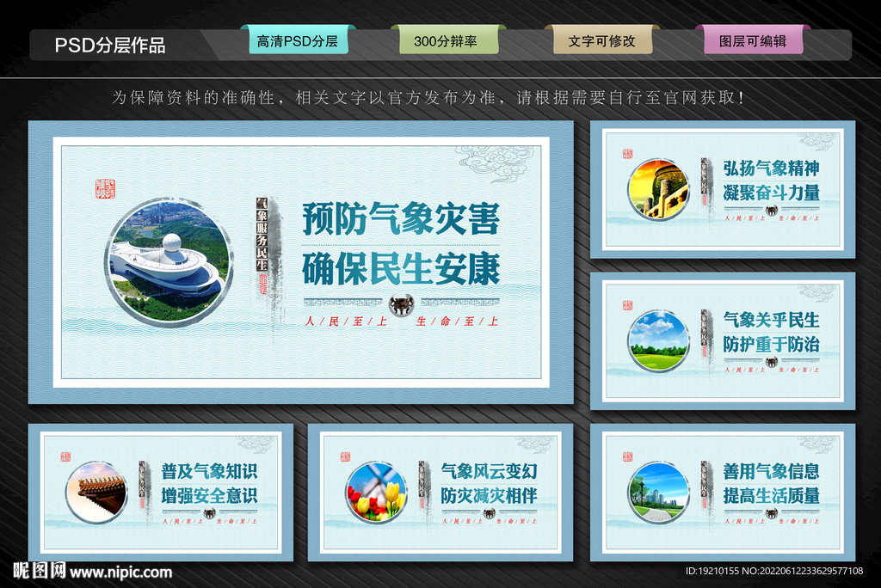Open the 普及气象知识 poster thumbnail
This screenshot has width=881, height=588.
coord(161,493)
